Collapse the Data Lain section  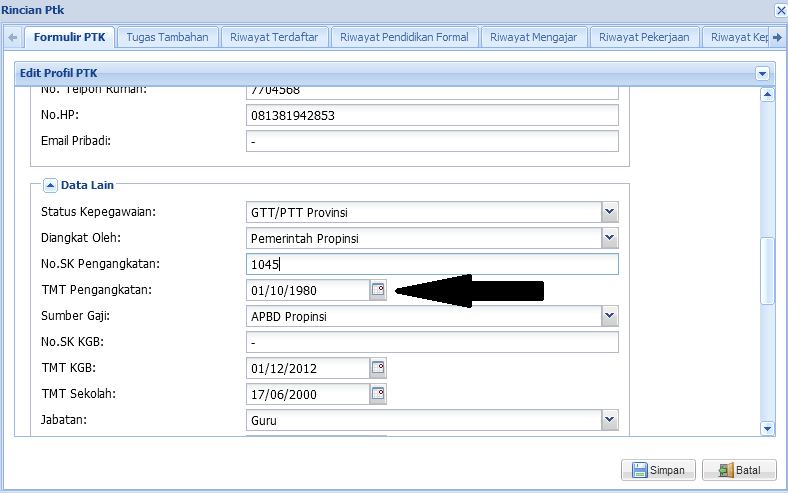pyautogui.click(x=50, y=185)
